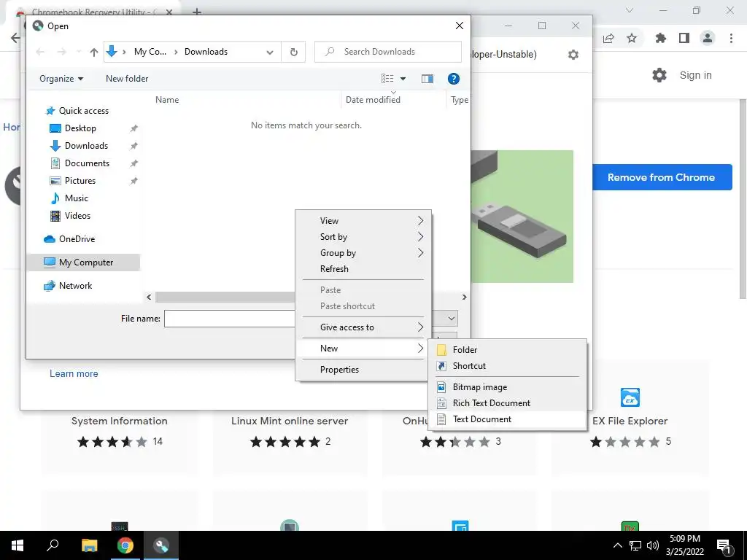The width and height of the screenshot is (747, 560).
Task: Open Chrome extensions puzzle icon
Action: [660, 38]
